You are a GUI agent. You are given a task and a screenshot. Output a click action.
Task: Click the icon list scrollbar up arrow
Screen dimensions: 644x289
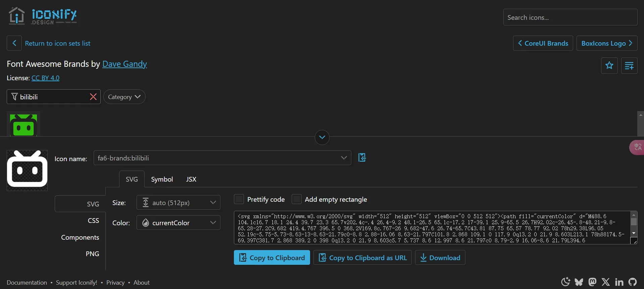641,115
